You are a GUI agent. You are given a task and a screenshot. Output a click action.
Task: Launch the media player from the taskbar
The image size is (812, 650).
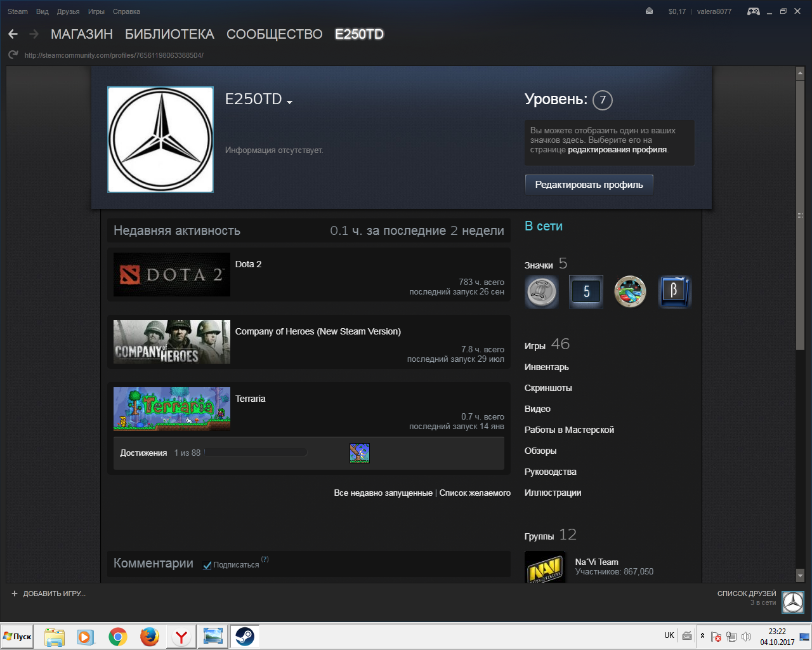coord(86,636)
